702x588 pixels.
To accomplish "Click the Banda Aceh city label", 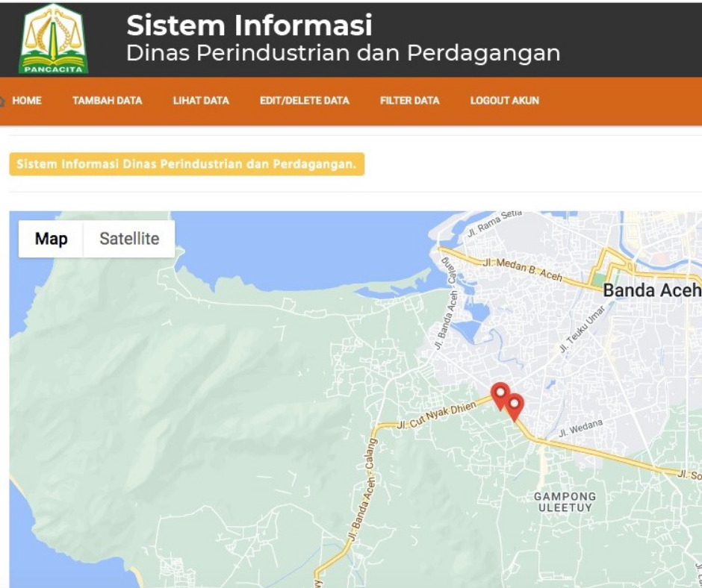I will [651, 290].
